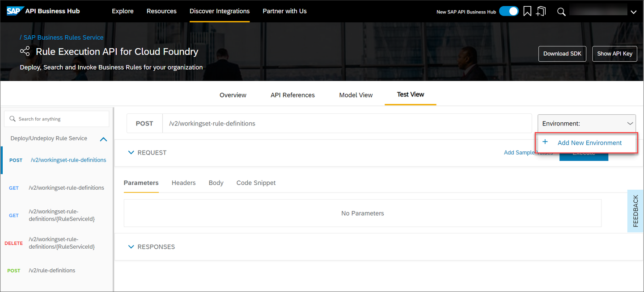The width and height of the screenshot is (644, 292).
Task: Select Add New Environment option
Action: tap(587, 143)
